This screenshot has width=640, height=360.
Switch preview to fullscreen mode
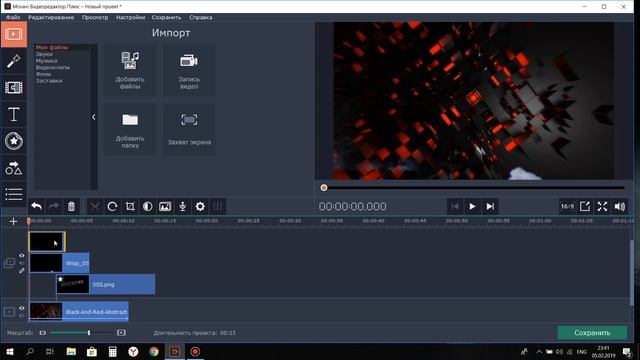point(602,207)
